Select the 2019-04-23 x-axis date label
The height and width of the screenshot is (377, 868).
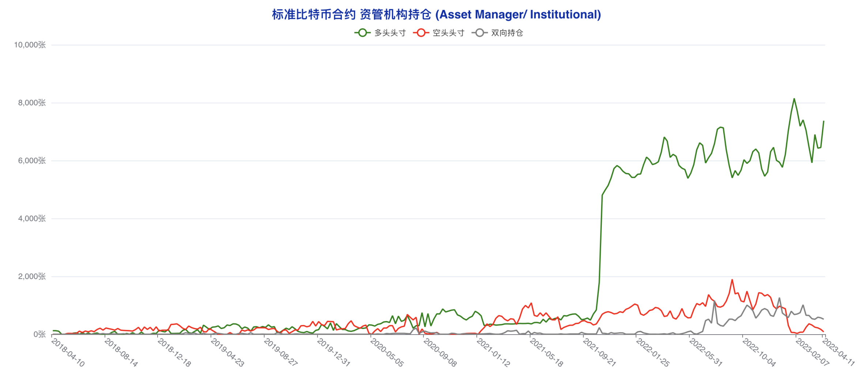point(227,353)
